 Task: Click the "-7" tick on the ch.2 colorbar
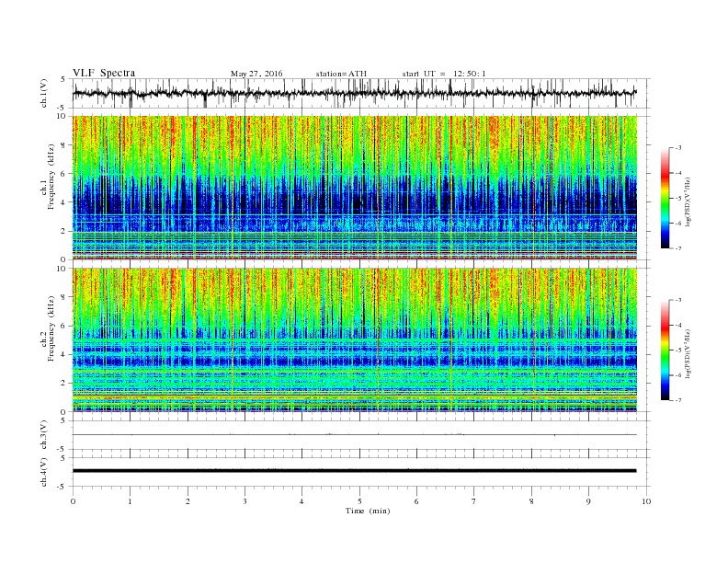[677, 400]
